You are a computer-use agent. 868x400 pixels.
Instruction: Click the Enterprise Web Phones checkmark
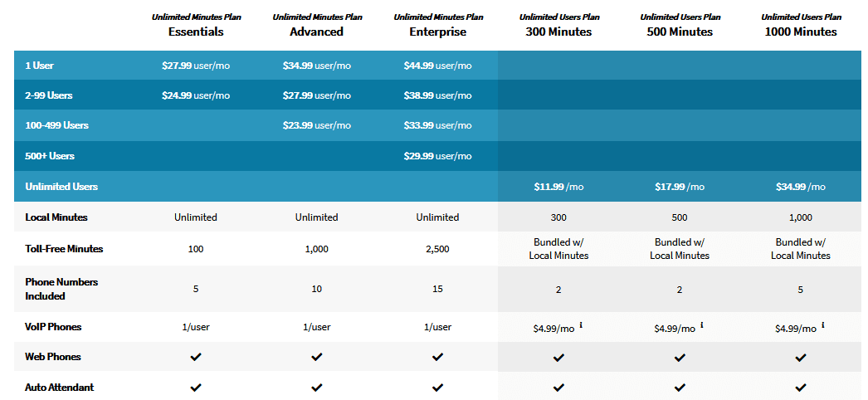[437, 357]
